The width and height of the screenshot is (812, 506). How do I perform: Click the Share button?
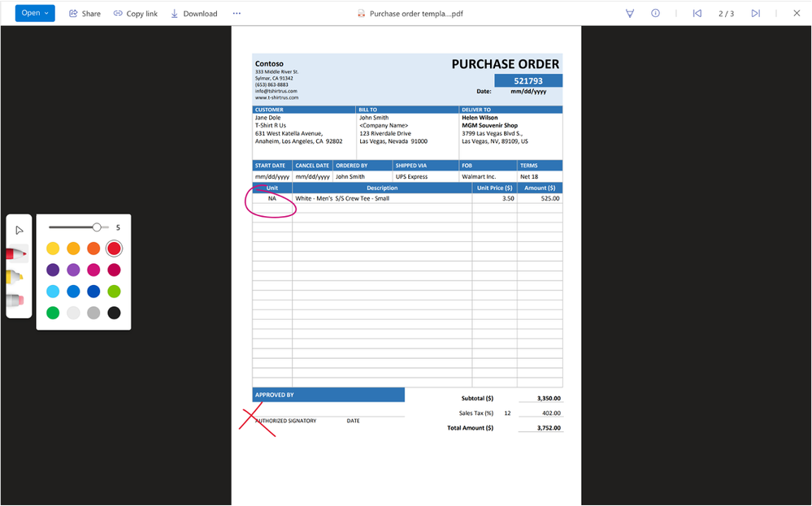click(85, 14)
